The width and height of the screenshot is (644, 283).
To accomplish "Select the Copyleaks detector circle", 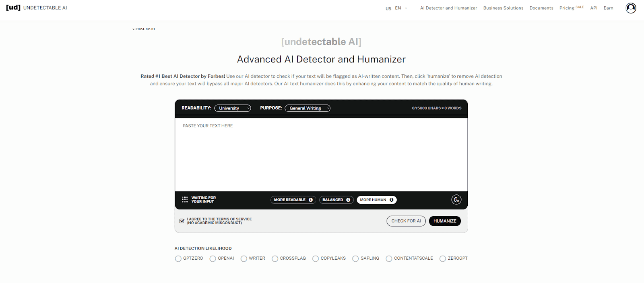I will pyautogui.click(x=316, y=259).
